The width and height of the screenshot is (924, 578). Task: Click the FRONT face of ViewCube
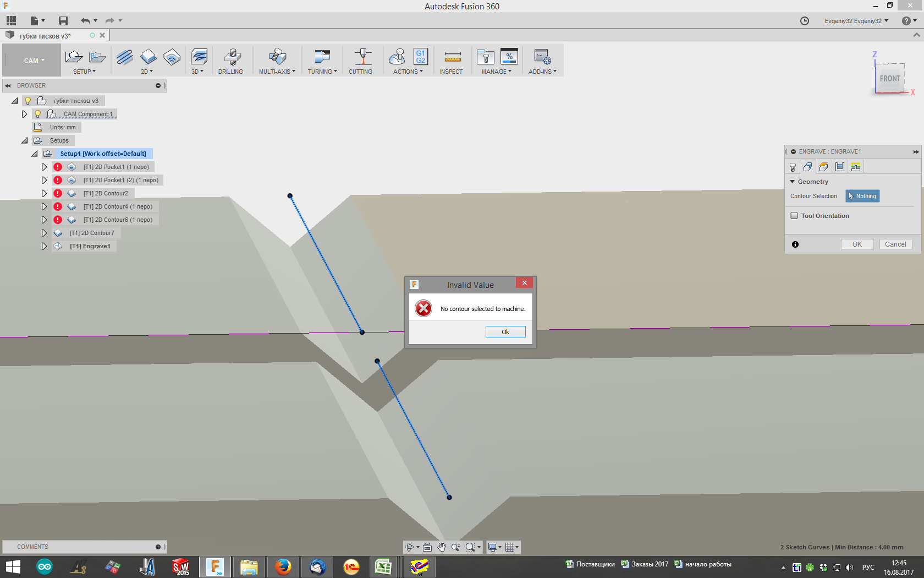[890, 78]
